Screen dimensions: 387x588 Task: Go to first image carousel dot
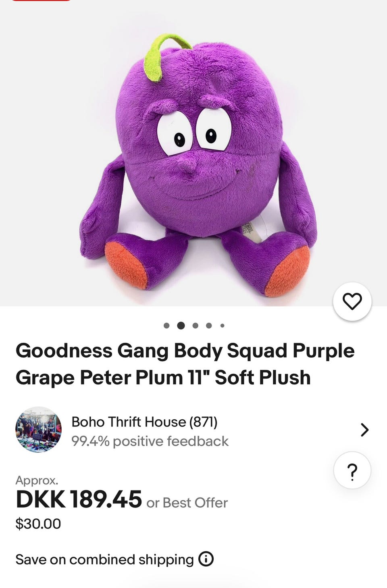pos(166,325)
